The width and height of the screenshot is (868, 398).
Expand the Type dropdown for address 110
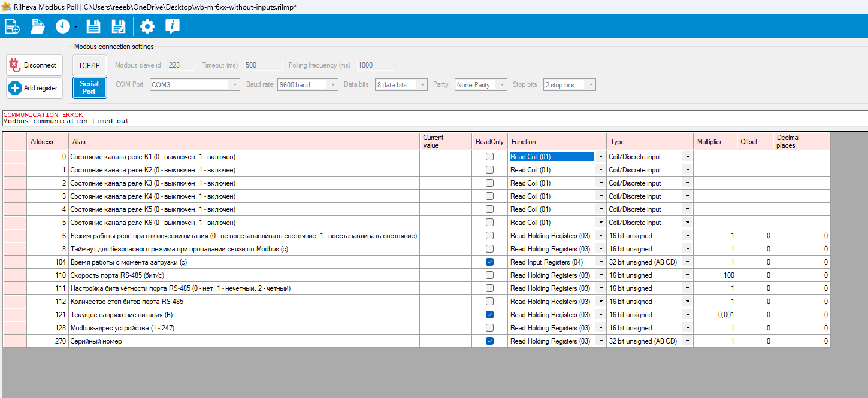(x=688, y=275)
